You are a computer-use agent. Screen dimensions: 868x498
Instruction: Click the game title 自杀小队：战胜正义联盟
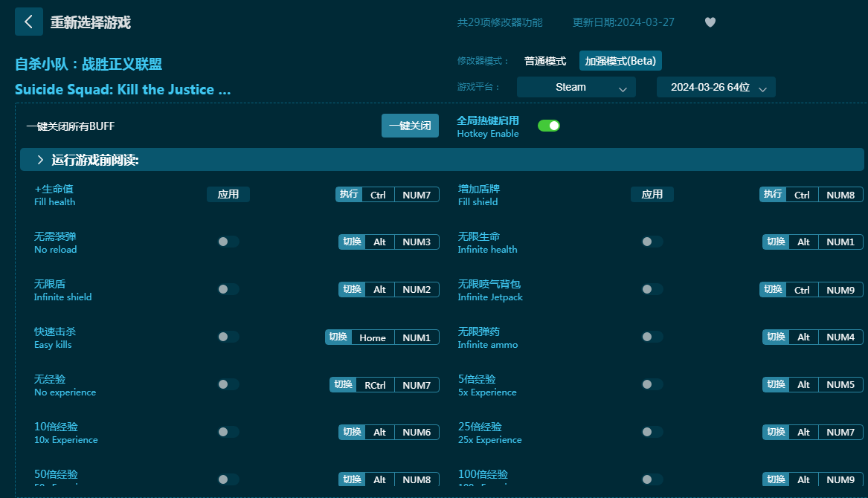point(89,64)
